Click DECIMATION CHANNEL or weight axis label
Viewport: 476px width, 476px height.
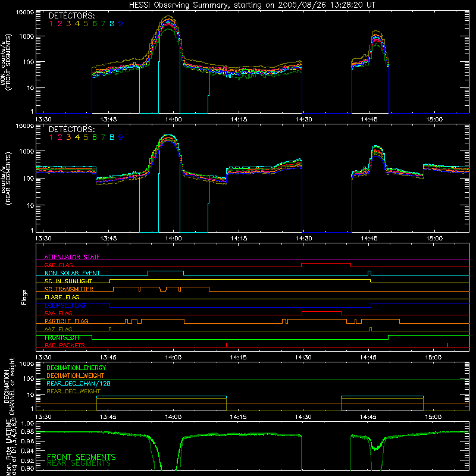point(8,386)
